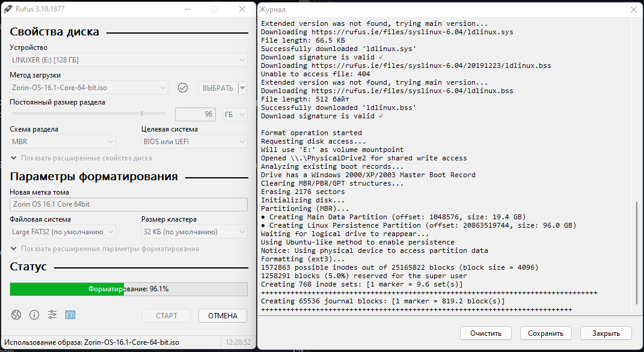Click log line 'Using Ubuntu-like method to enable persistence'

point(357,242)
